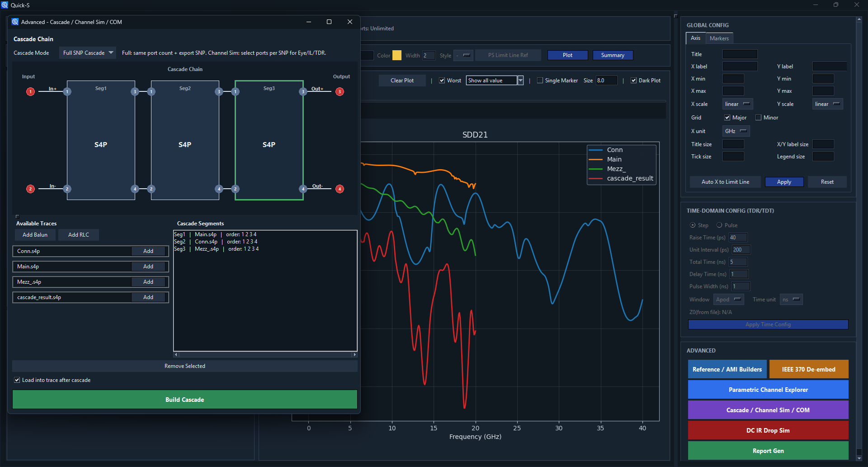Open the Y scale linear dropdown
This screenshot has width=868, height=467.
point(827,104)
